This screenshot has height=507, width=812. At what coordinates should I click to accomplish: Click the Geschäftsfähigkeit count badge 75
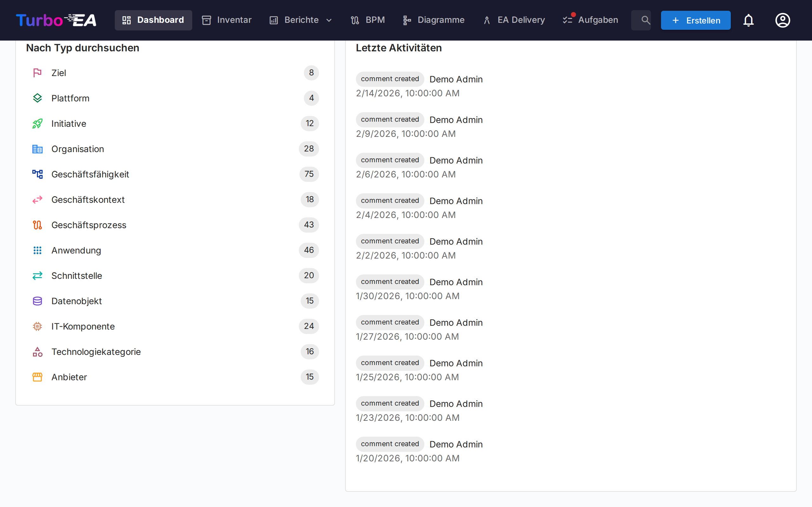(309, 174)
